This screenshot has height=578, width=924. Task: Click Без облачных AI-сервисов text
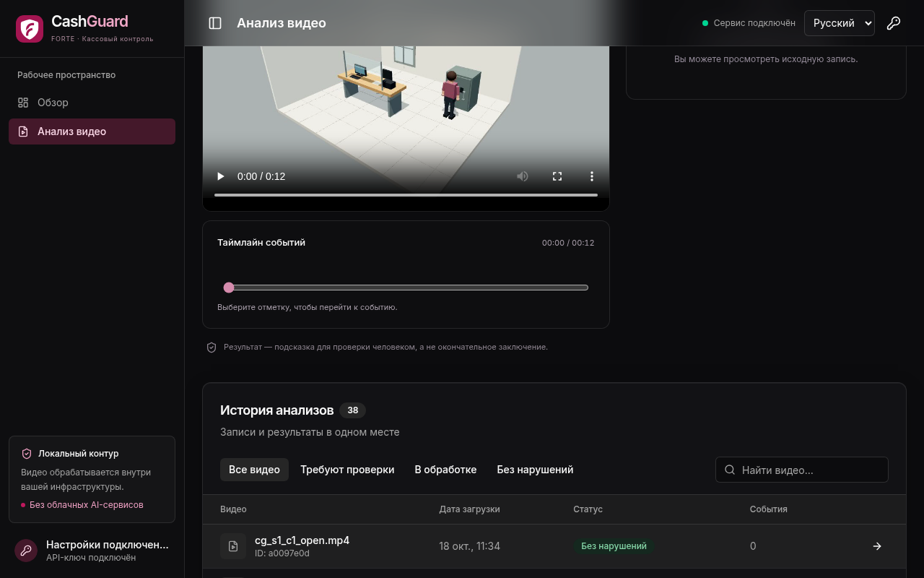87,505
